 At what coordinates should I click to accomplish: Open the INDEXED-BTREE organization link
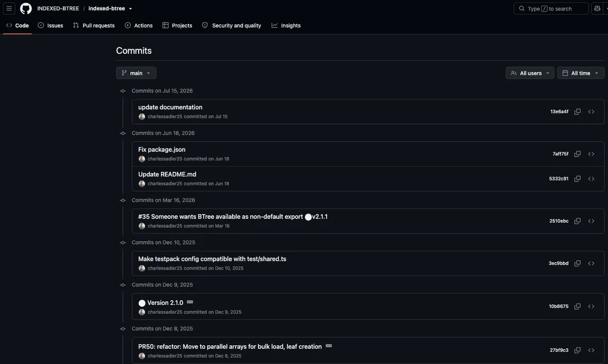pos(58,9)
